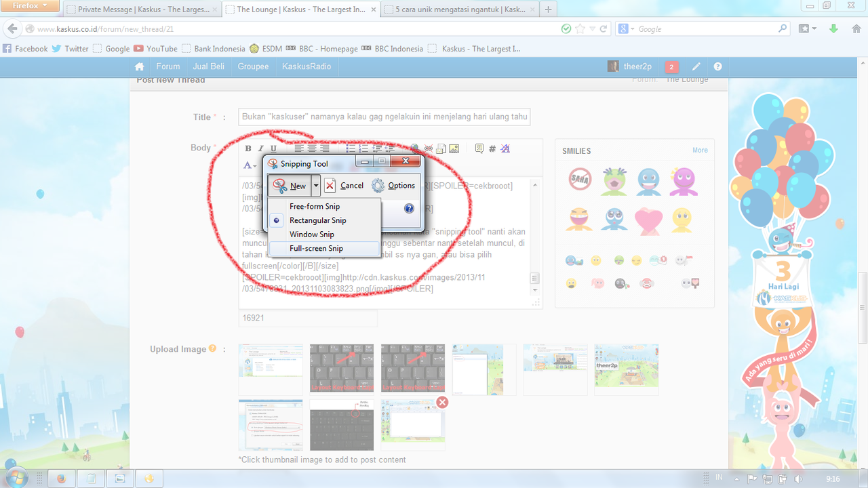Choose Full-screen Snip from the menu
The width and height of the screenshot is (868, 488).
[x=324, y=249]
